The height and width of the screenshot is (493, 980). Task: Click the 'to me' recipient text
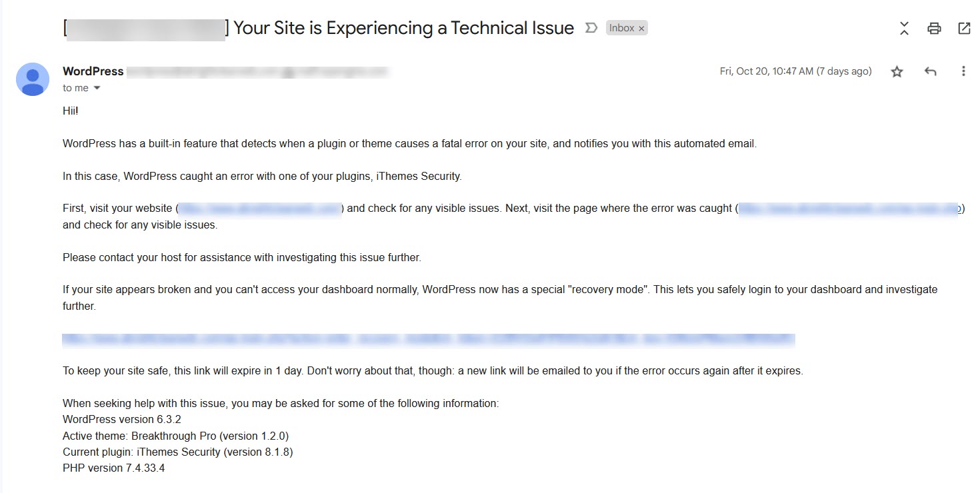(75, 88)
